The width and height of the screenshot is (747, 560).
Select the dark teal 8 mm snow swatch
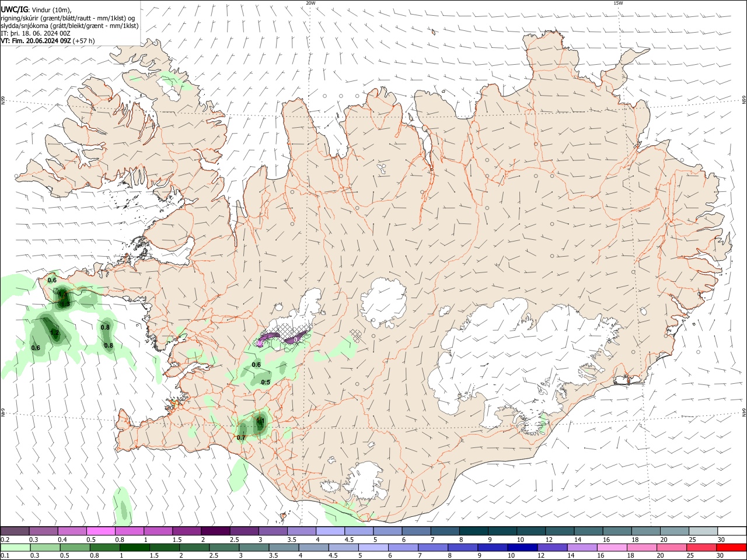pos(474,531)
